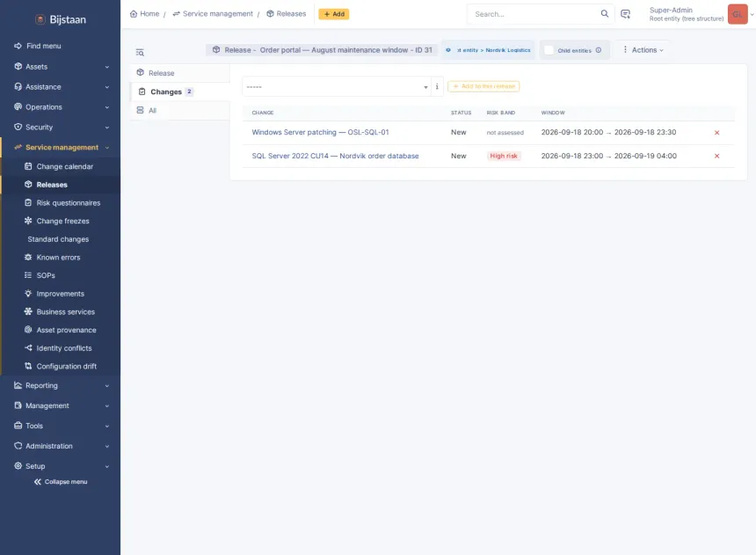Click the Assistance headset icon
This screenshot has height=555, width=756.
(18, 86)
